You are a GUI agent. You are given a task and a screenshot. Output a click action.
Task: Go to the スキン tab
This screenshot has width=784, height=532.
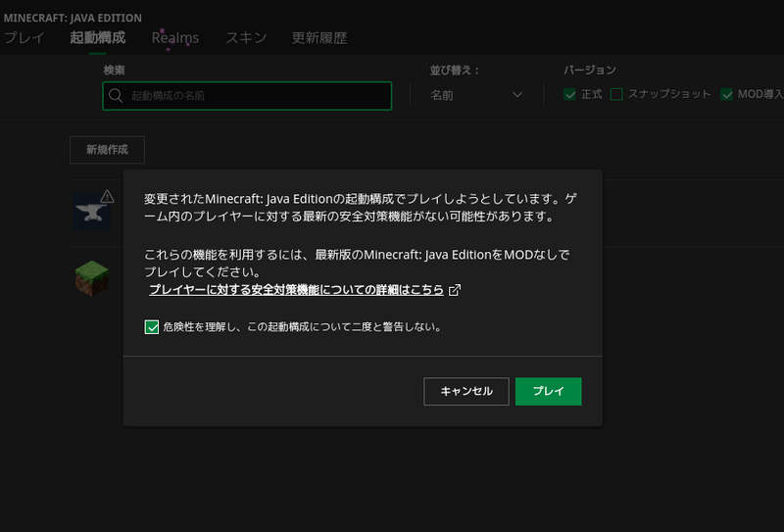pos(246,38)
